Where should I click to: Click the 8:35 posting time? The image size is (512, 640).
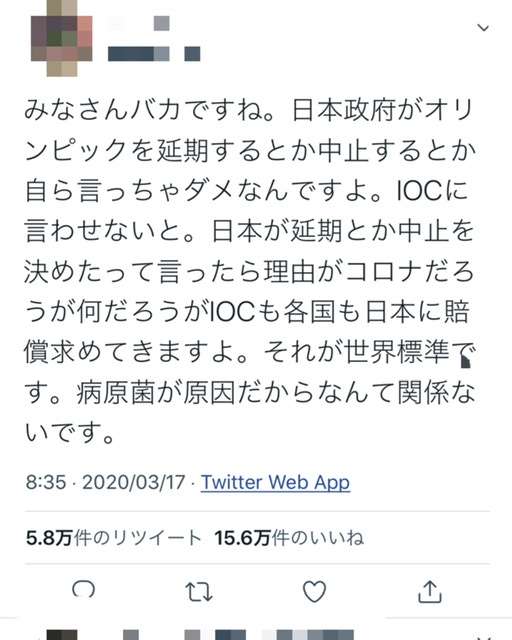pyautogui.click(x=46, y=482)
